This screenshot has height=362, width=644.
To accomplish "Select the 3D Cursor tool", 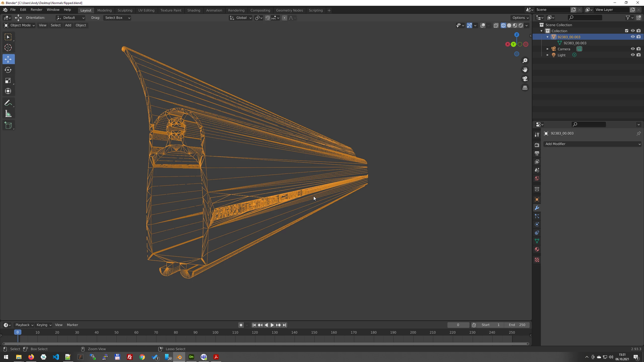I will 8,48.
